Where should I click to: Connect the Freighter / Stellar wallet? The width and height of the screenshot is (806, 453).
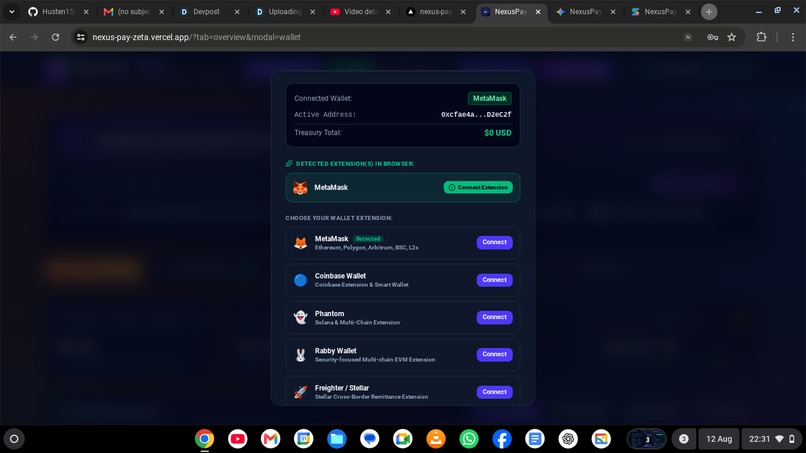494,392
